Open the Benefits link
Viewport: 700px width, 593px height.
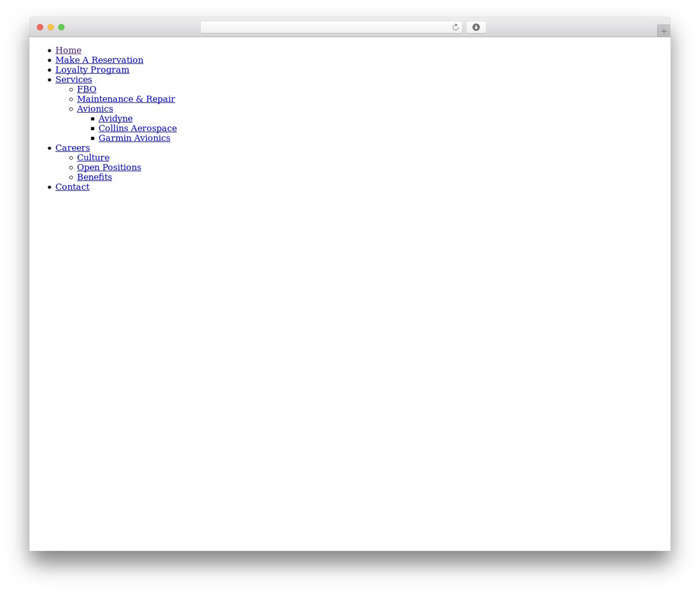coord(94,177)
